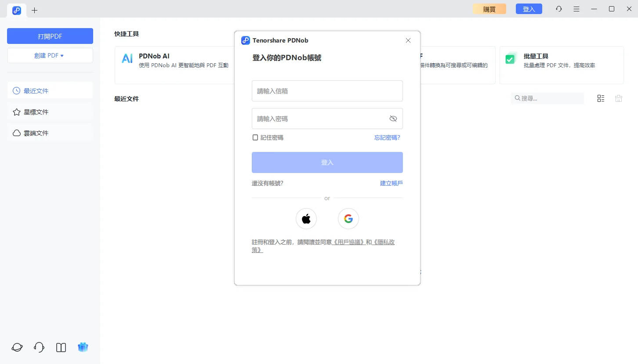This screenshot has width=638, height=364.
Task: Expand the 創建 PDF dropdown
Action: point(50,55)
